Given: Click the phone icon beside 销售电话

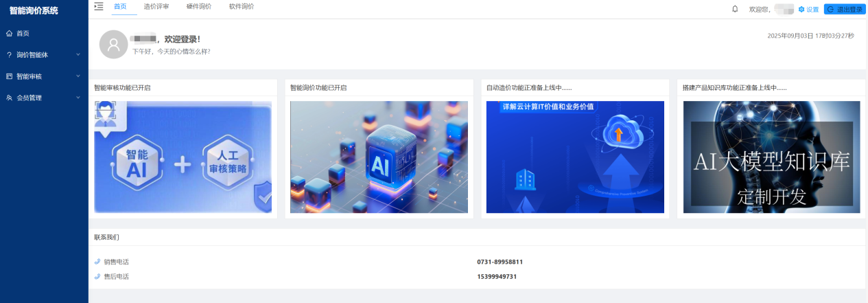Looking at the screenshot, I should coord(97,262).
